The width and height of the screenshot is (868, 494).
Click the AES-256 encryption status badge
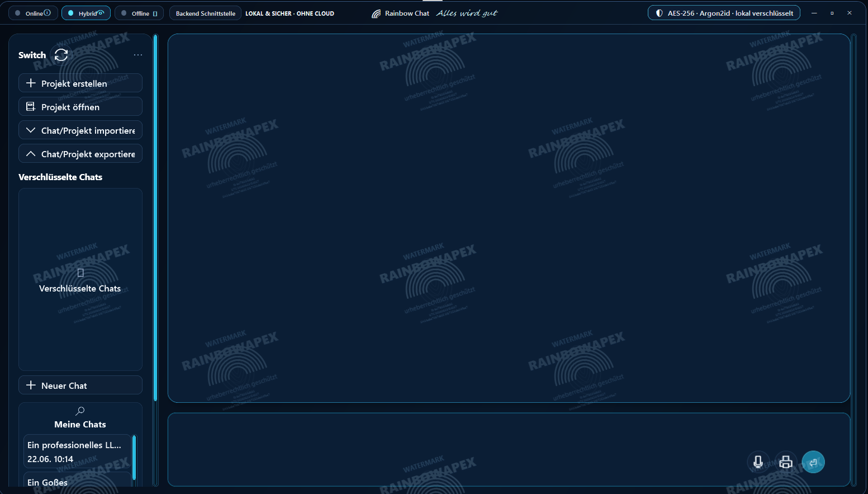coord(724,13)
